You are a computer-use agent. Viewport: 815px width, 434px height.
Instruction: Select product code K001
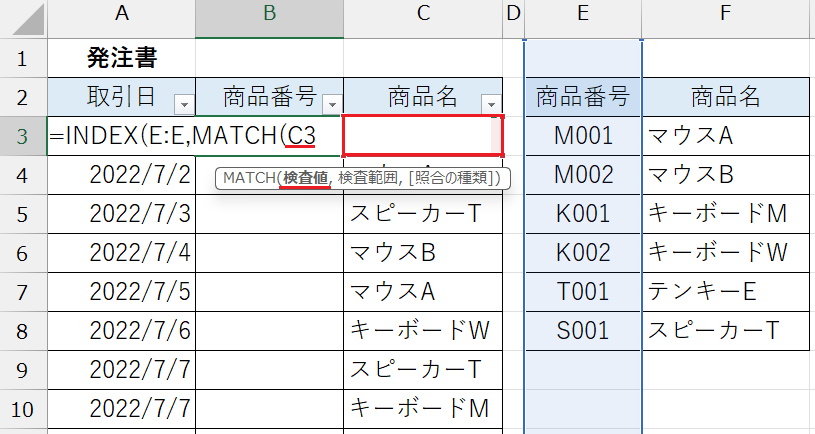point(583,214)
